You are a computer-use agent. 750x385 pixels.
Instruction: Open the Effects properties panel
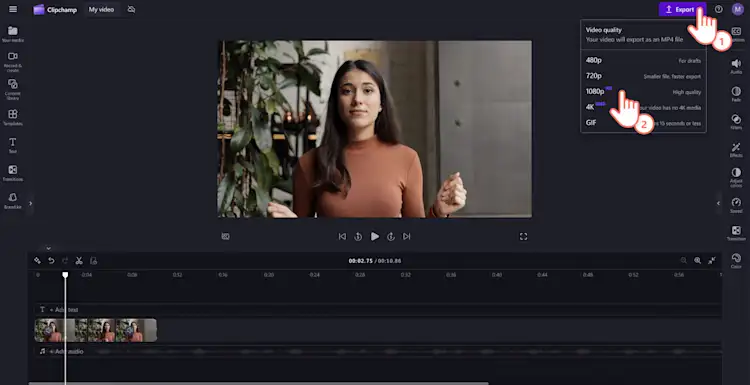tap(736, 150)
